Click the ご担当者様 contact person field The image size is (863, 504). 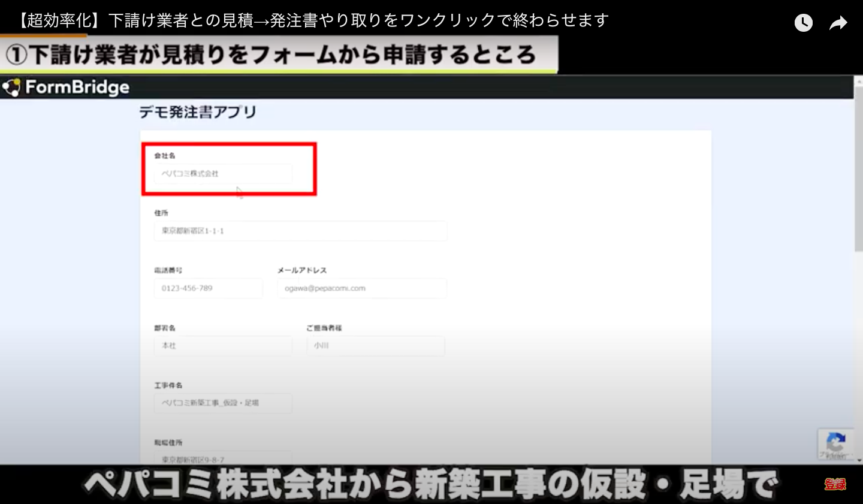tap(375, 346)
